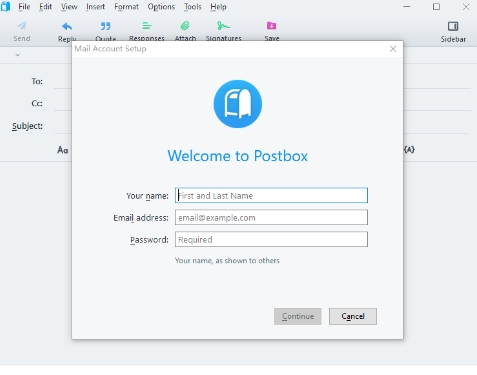Click the Cancel button
This screenshot has width=477, height=375.
click(x=353, y=316)
